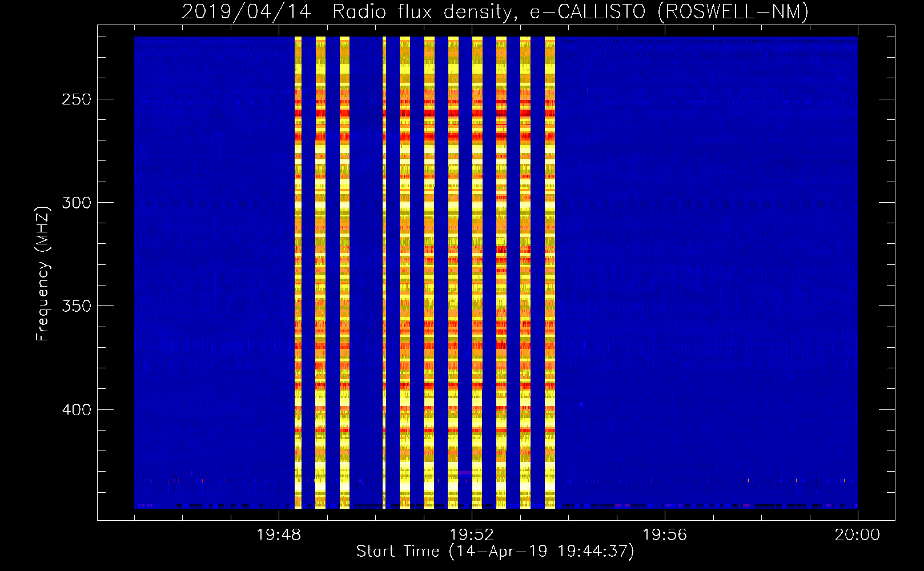Click the 250 frequency tick label
Screen dimensions: 924x571
click(x=77, y=99)
